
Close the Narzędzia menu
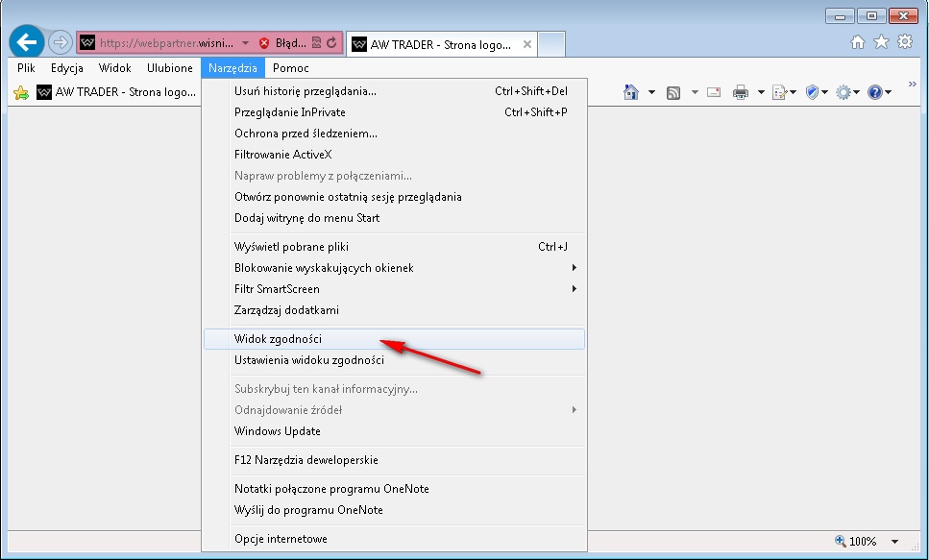232,68
